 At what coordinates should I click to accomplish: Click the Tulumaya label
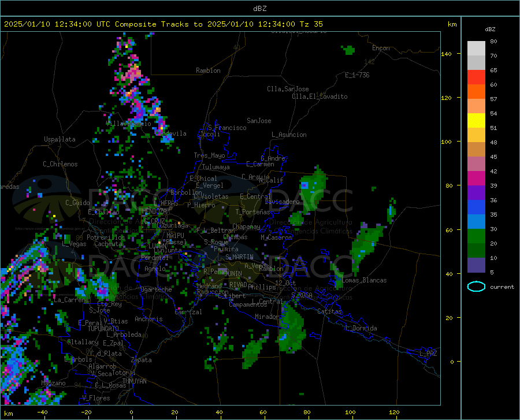216,167
